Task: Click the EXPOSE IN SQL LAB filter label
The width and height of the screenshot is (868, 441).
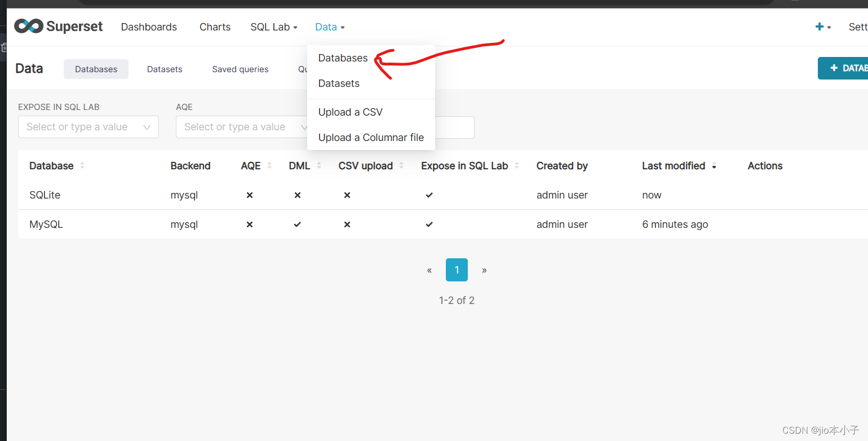Action: [x=59, y=107]
